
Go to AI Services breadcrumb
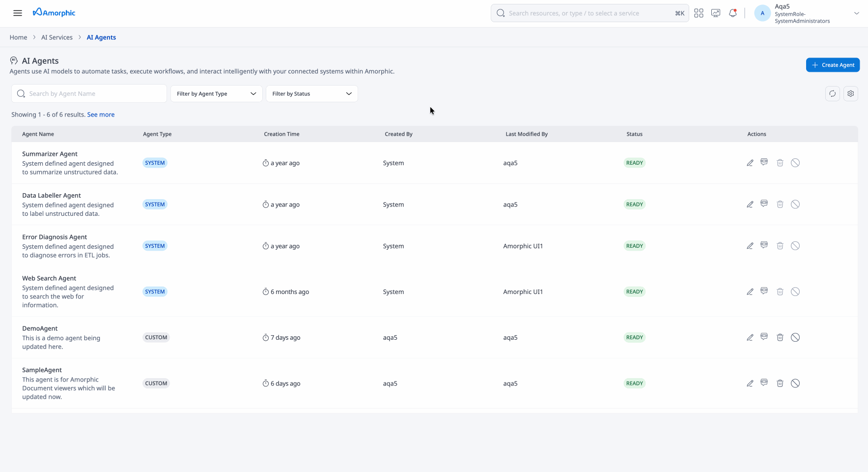57,37
